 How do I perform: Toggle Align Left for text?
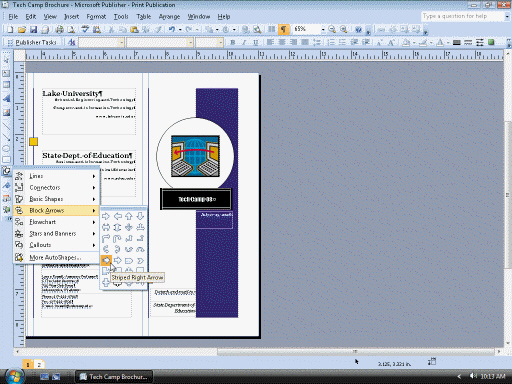270,42
